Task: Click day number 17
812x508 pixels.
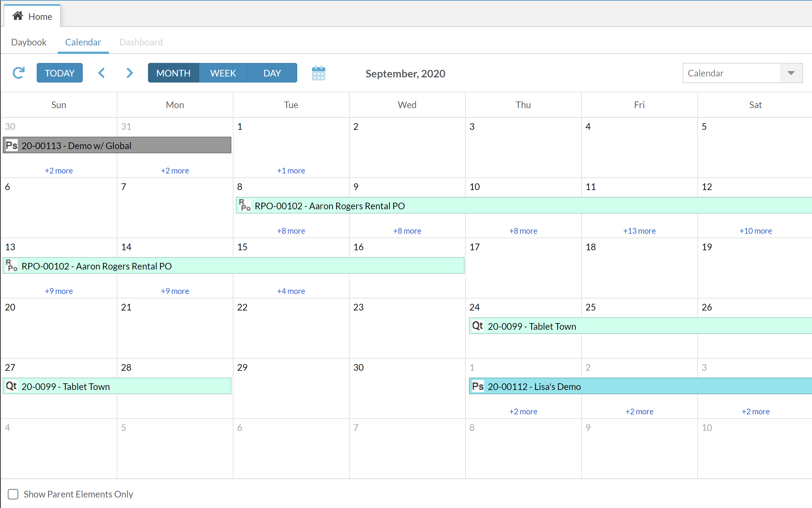Action: pos(475,247)
